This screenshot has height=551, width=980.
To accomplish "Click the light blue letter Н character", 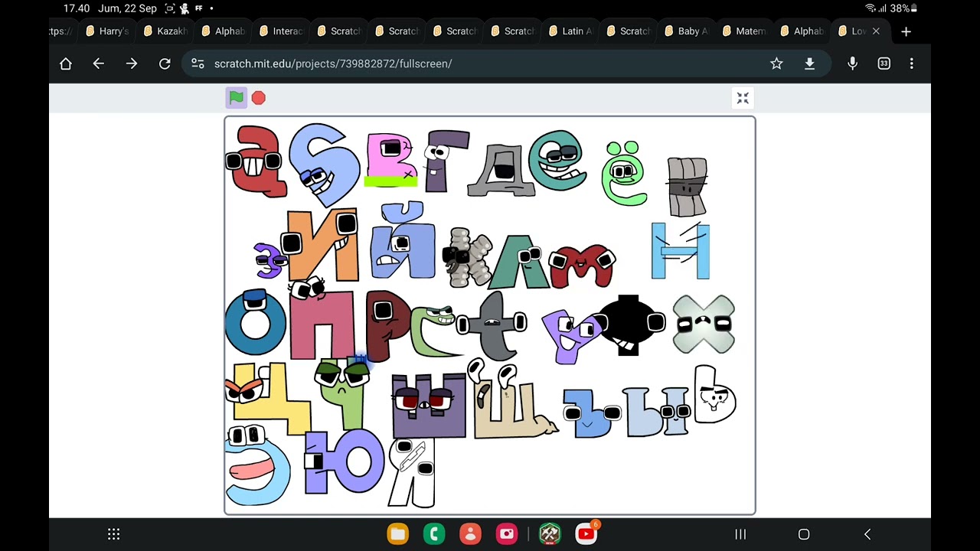I will [x=681, y=251].
